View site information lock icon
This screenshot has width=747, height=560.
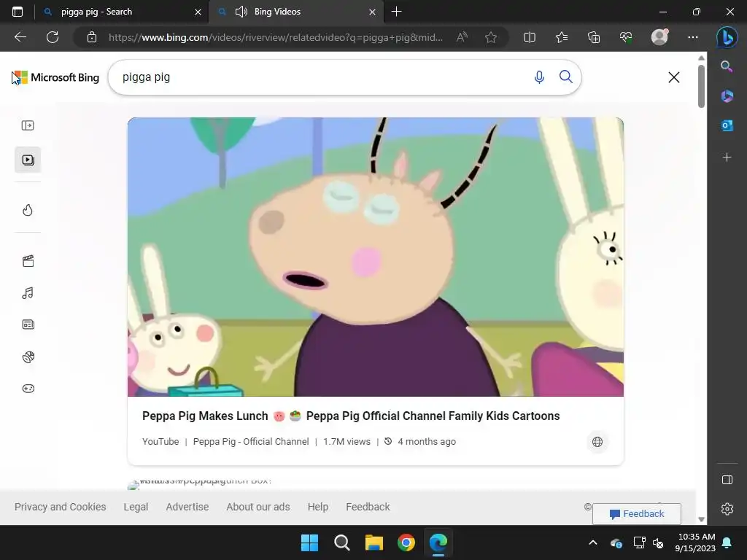[x=92, y=37]
